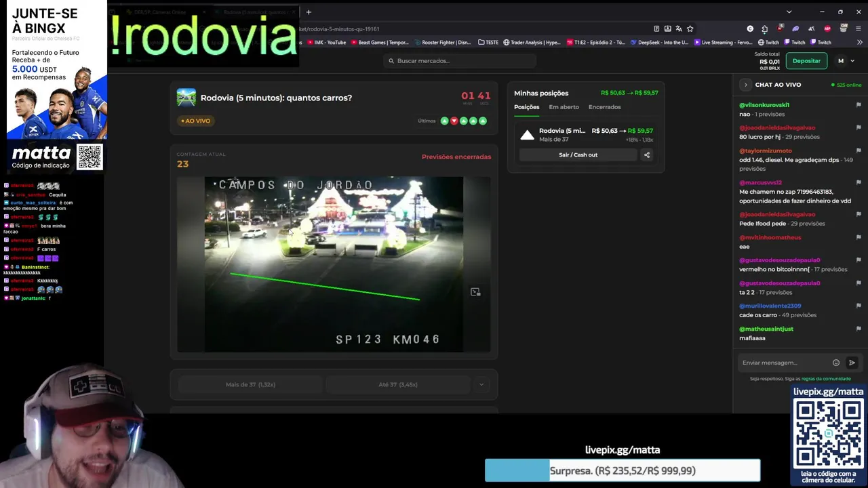Open the tab list dropdown arrow
The width and height of the screenshot is (868, 488).
(x=789, y=12)
